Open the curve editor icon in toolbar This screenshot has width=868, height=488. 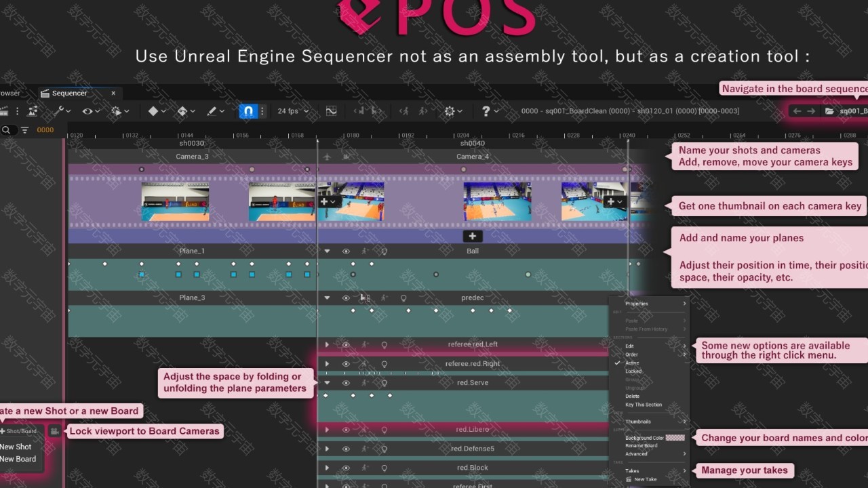332,111
